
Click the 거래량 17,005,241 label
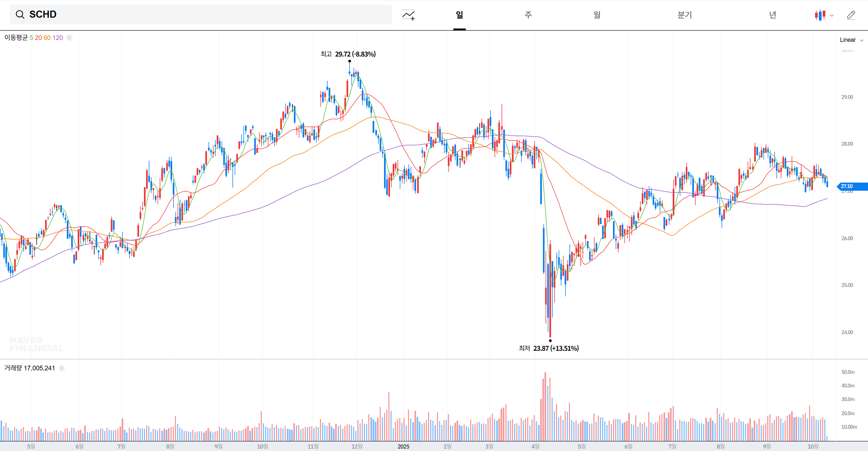point(30,368)
